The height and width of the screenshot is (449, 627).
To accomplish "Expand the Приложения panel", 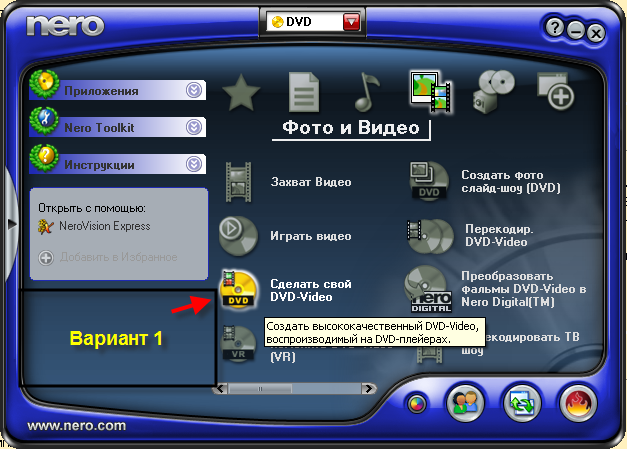I will click(194, 91).
